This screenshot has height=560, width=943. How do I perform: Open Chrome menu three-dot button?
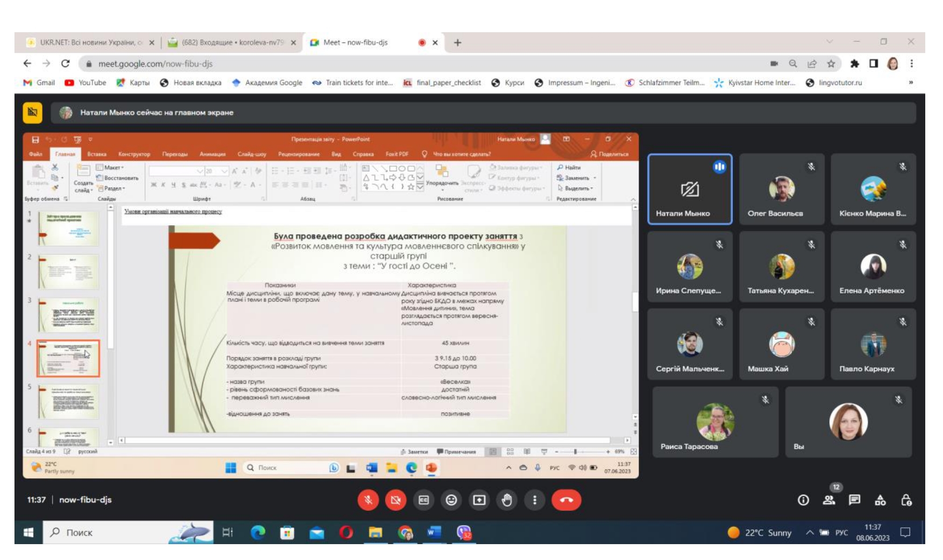(911, 63)
